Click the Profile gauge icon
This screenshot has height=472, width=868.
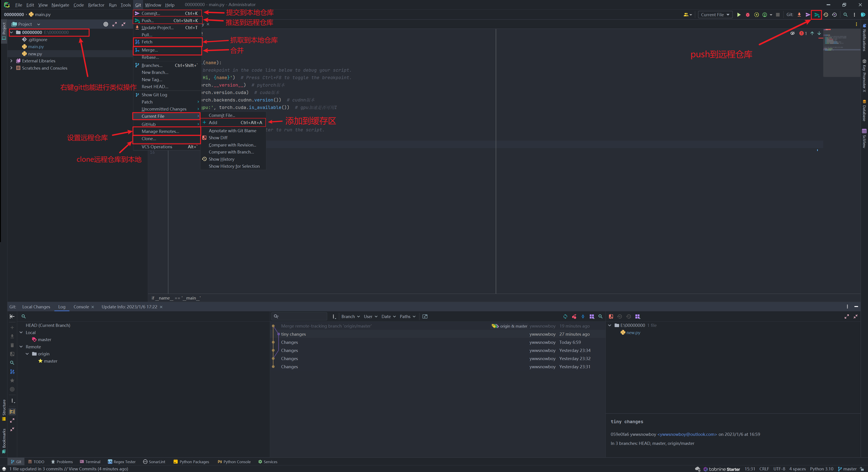point(765,15)
